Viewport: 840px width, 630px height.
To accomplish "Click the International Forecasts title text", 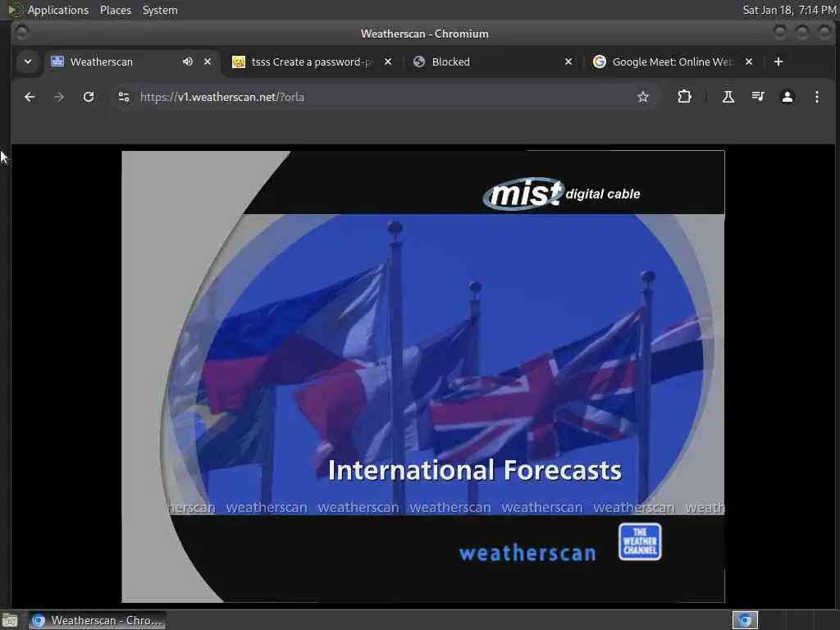I will [x=475, y=470].
